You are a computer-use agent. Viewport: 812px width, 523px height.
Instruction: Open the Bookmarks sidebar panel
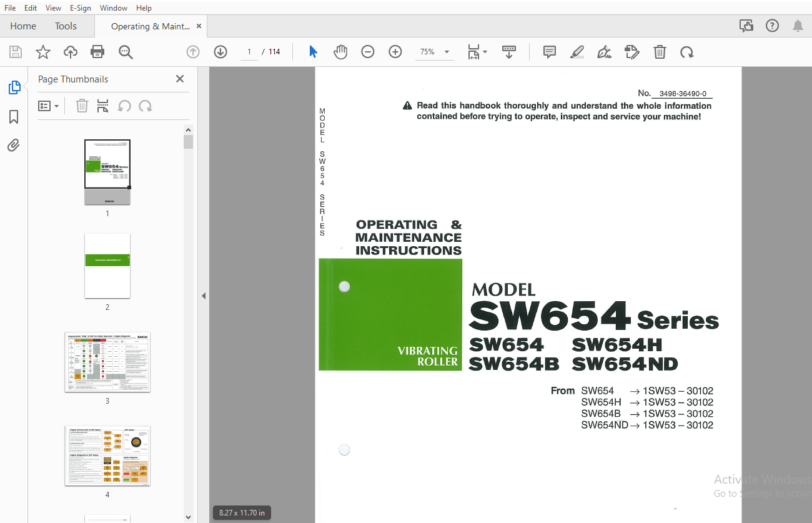coord(14,117)
